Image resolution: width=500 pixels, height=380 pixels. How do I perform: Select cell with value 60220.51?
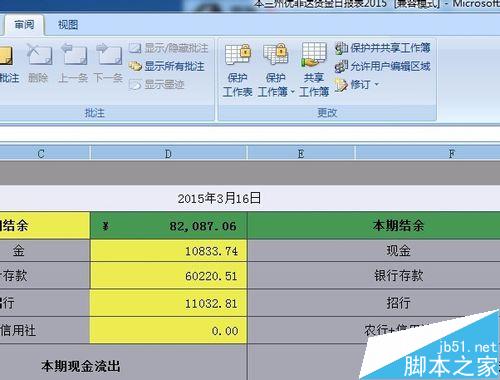(168, 276)
